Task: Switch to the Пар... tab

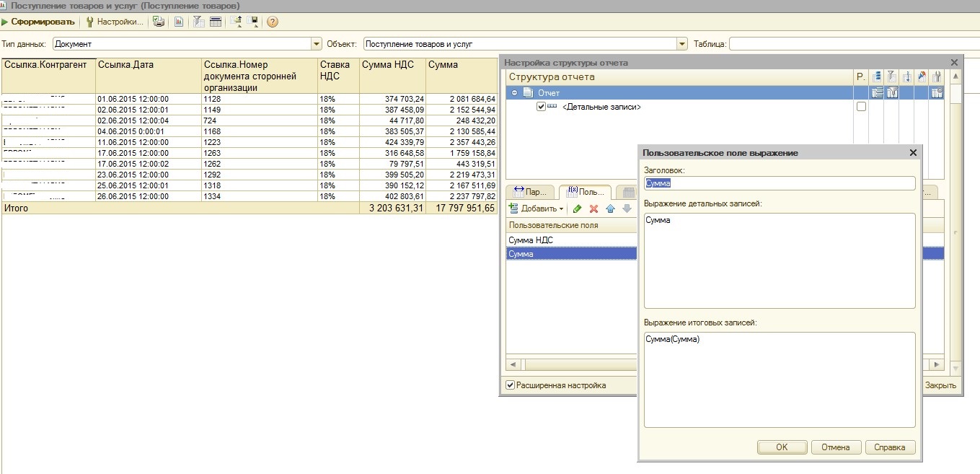Action: (530, 192)
